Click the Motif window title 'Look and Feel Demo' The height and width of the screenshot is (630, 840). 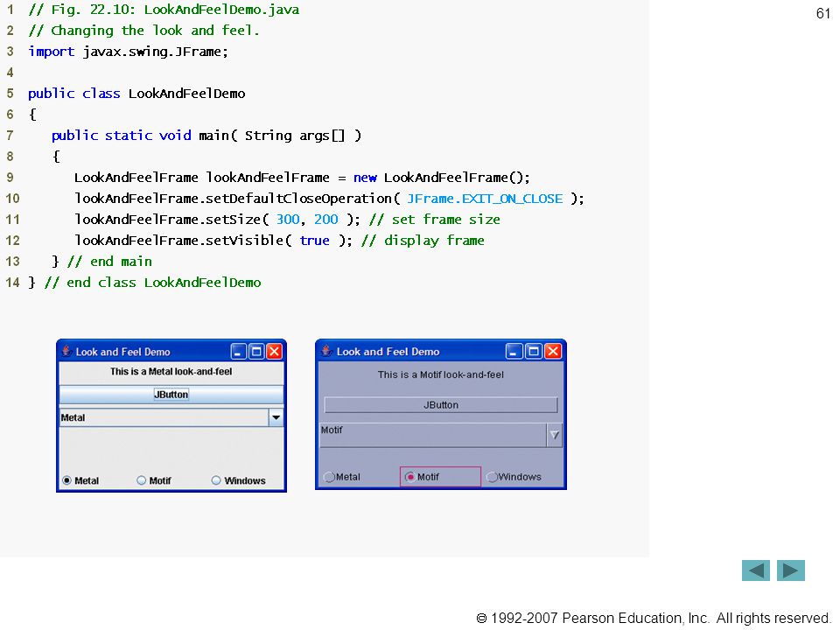pos(388,352)
